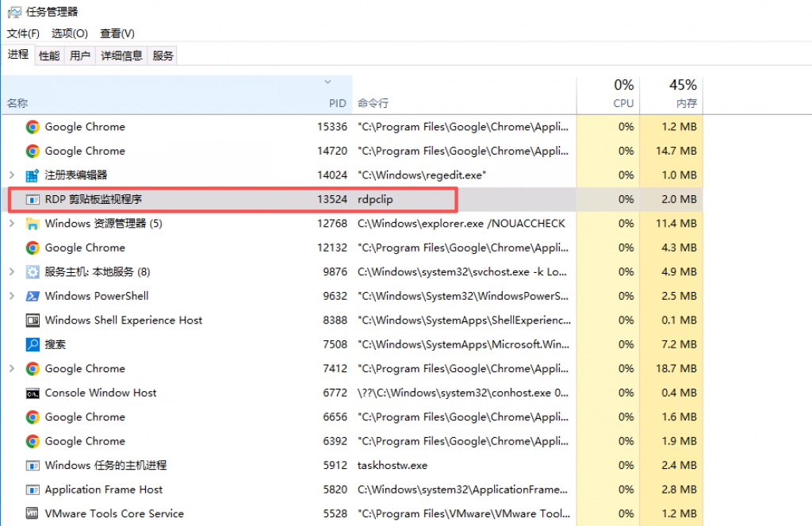Click the Windows 资源管理器 folder icon
Viewport: 812px width, 526px height.
click(33, 224)
